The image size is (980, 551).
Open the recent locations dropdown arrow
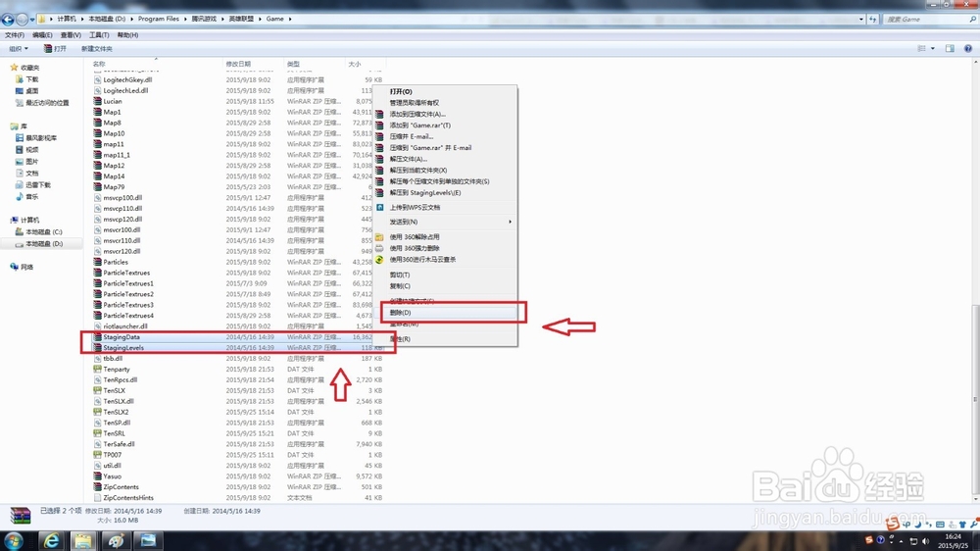(x=32, y=20)
